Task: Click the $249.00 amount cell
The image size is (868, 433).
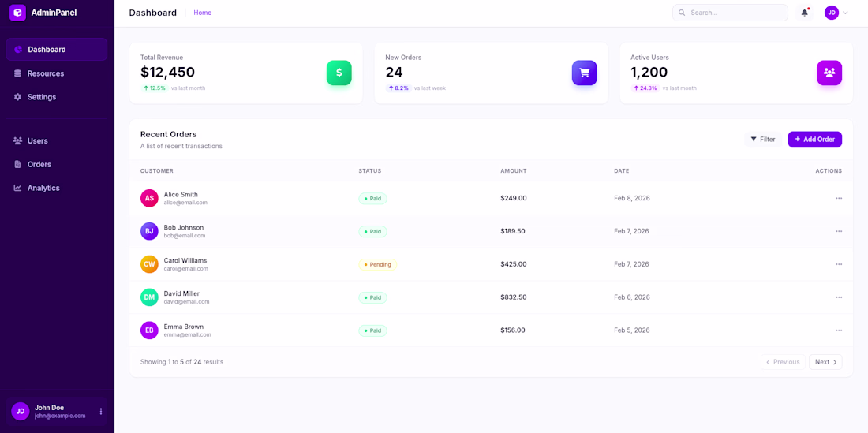Action: point(513,198)
